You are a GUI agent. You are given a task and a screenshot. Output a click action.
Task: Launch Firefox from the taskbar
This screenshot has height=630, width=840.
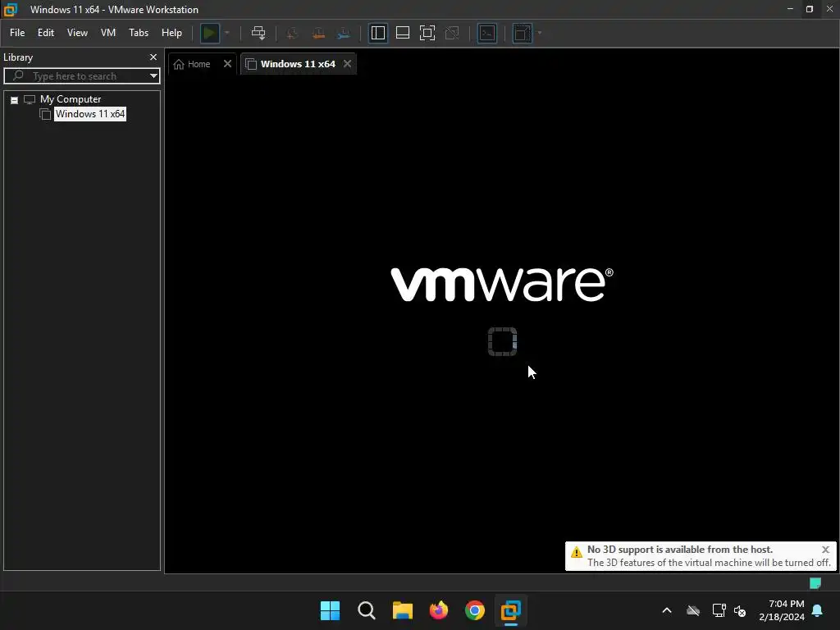click(x=439, y=610)
